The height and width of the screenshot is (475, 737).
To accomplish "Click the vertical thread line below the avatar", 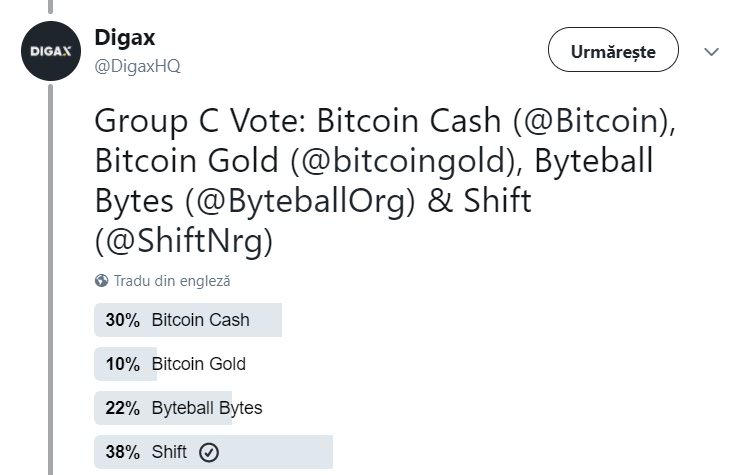I will [51, 280].
